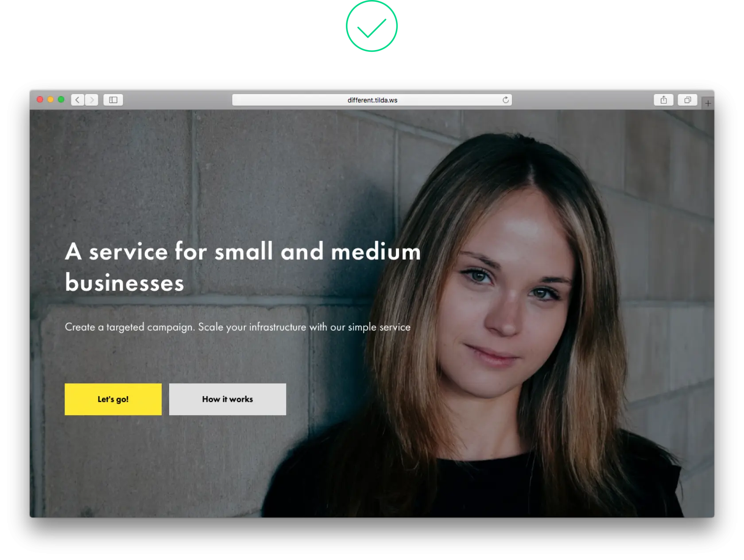Show all tabs overview icon
This screenshot has height=560, width=744.
(x=687, y=100)
